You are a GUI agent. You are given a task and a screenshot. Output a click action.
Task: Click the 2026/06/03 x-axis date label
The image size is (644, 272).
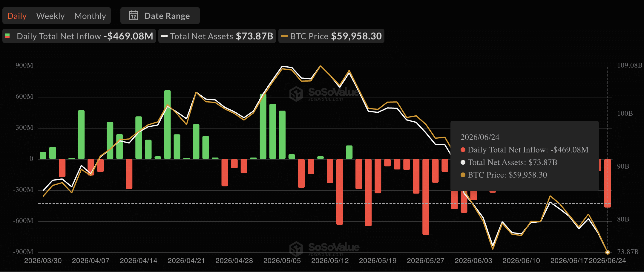473,261
